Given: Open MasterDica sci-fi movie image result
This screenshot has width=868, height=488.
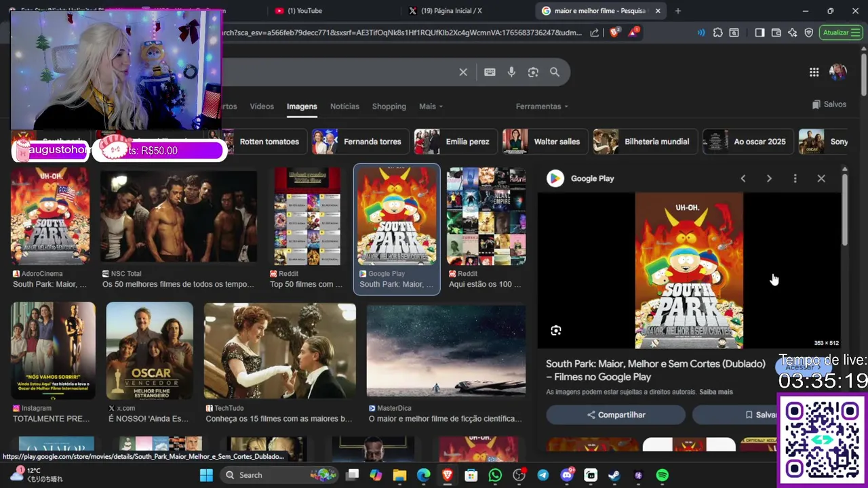Looking at the screenshot, I should coord(446,350).
